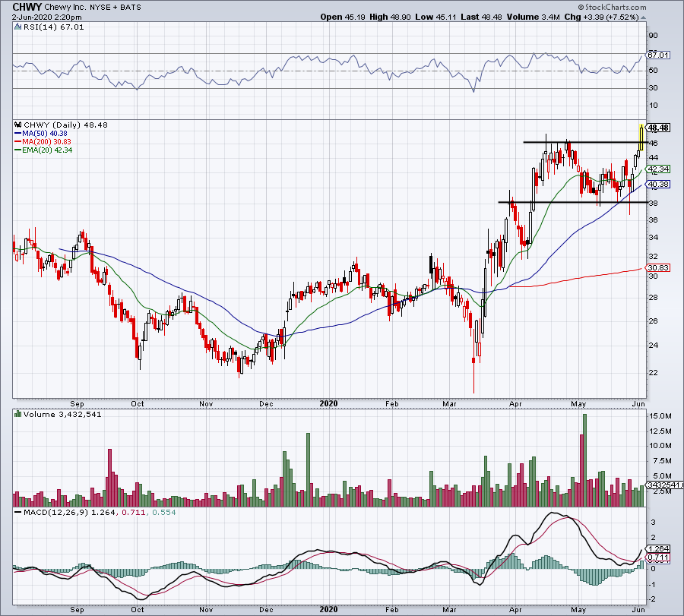Click the Nov label under MACD panel
This screenshot has height=616, width=684.
click(206, 609)
